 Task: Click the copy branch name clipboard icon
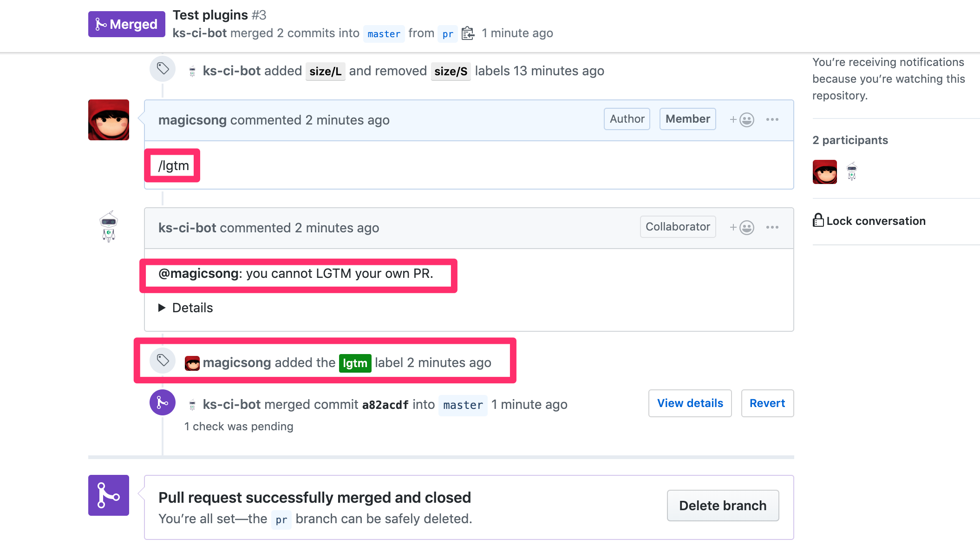pos(468,33)
